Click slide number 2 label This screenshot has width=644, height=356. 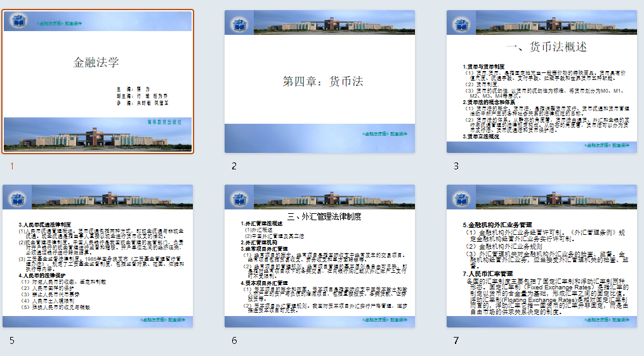[x=234, y=166]
